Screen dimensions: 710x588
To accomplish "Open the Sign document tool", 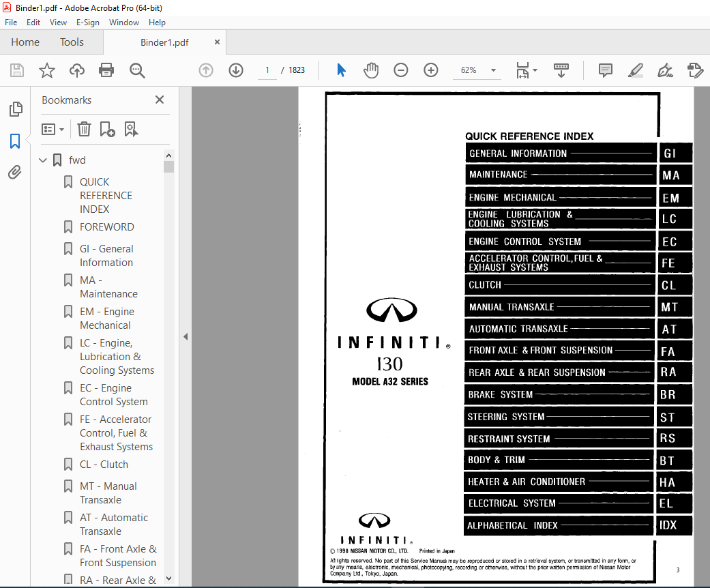I will click(665, 70).
